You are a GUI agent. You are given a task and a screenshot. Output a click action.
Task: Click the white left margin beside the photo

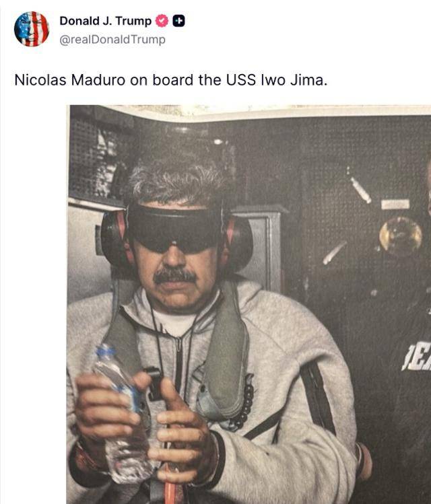point(34,304)
